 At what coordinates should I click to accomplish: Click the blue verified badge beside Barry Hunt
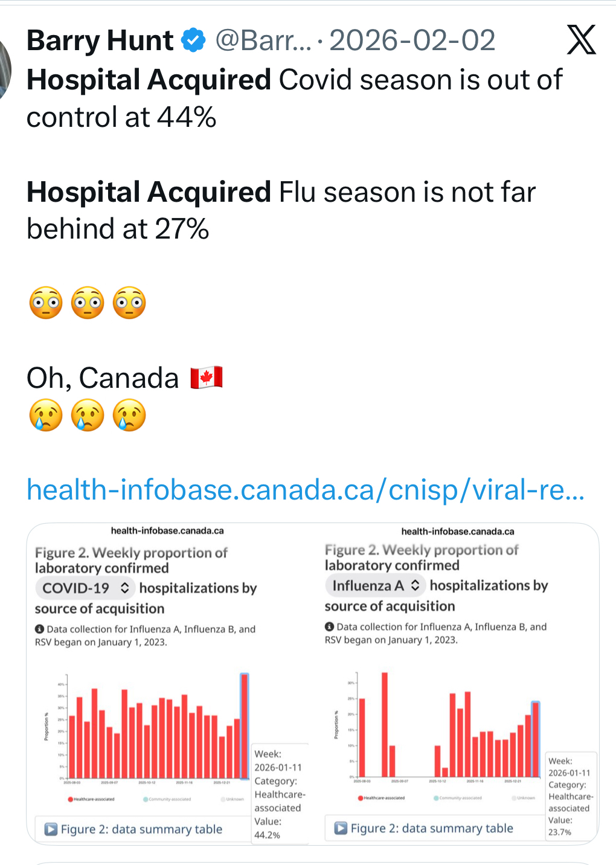pos(194,40)
